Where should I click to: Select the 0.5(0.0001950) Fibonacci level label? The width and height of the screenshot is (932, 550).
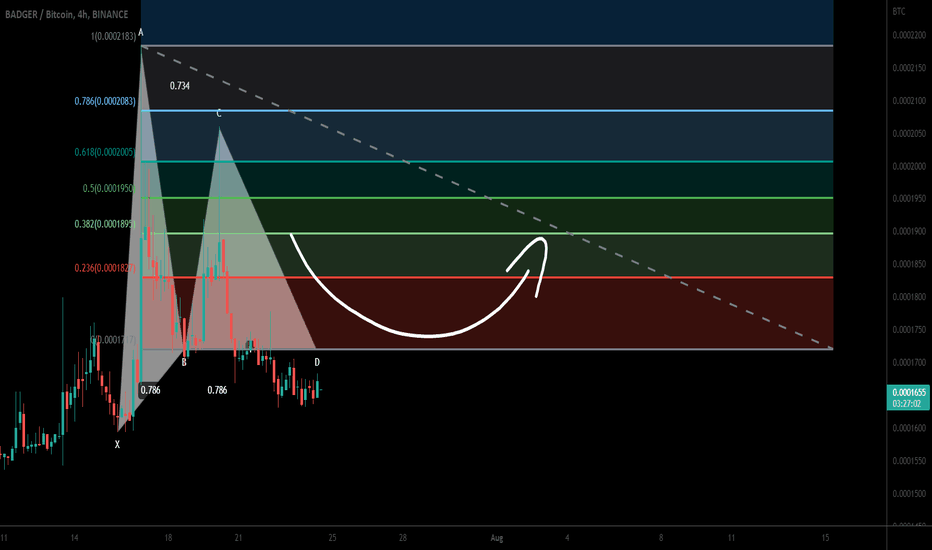pyautogui.click(x=109, y=188)
